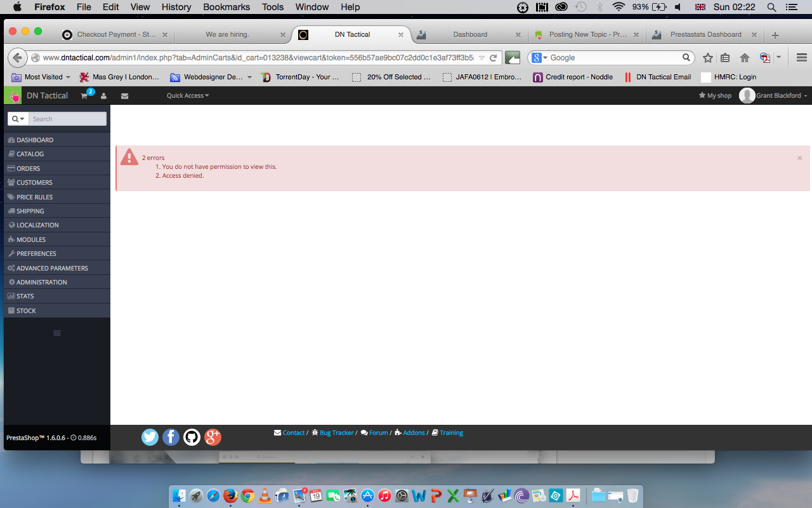Screen dimensions: 812x508
Task: Open a new browser tab with plus
Action: pos(775,35)
